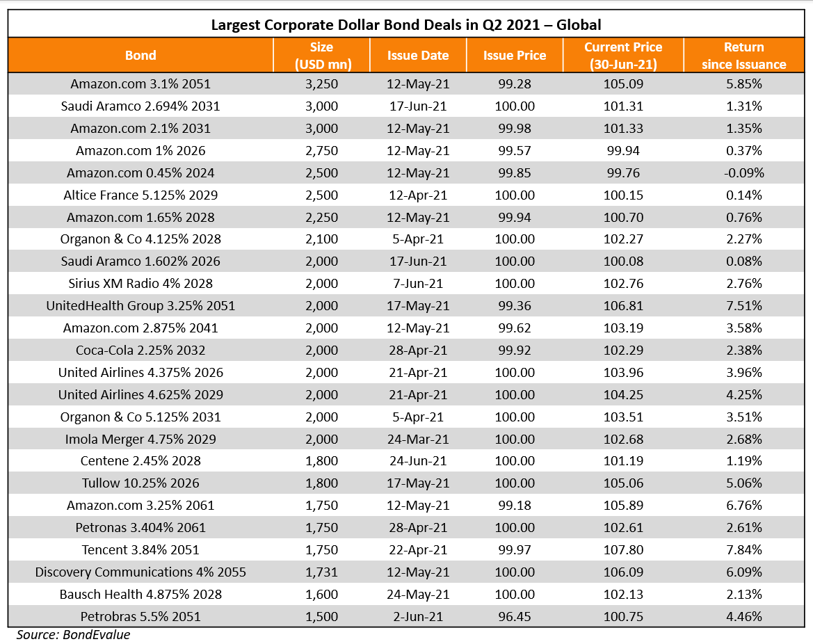
Task: Click the issue price '99.36'
Action: coord(515,306)
